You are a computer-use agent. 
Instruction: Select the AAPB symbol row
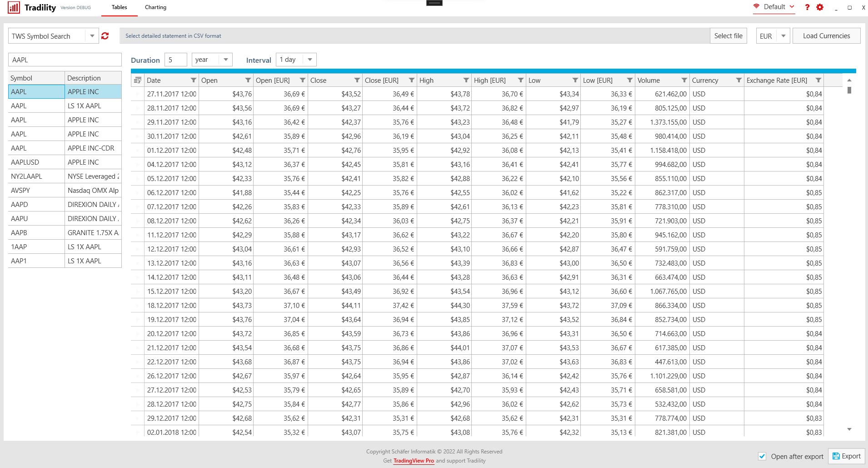(65, 233)
